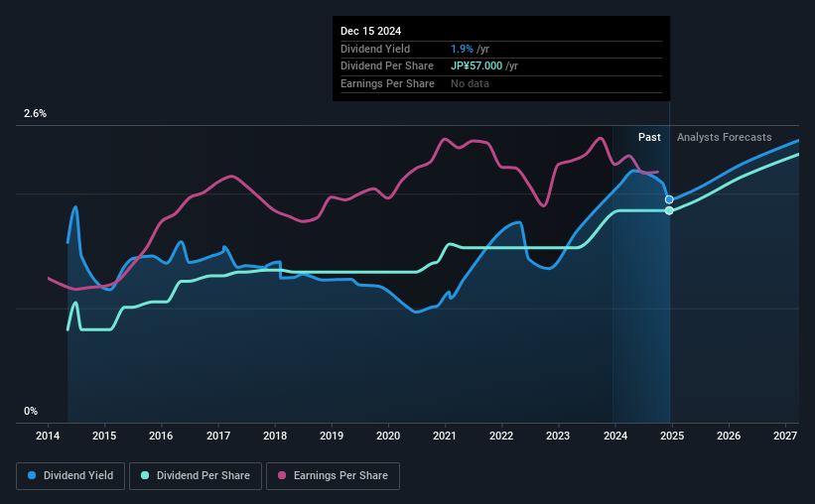
Task: Toggle the Dividend Per Share legend button
Action: coord(196,476)
